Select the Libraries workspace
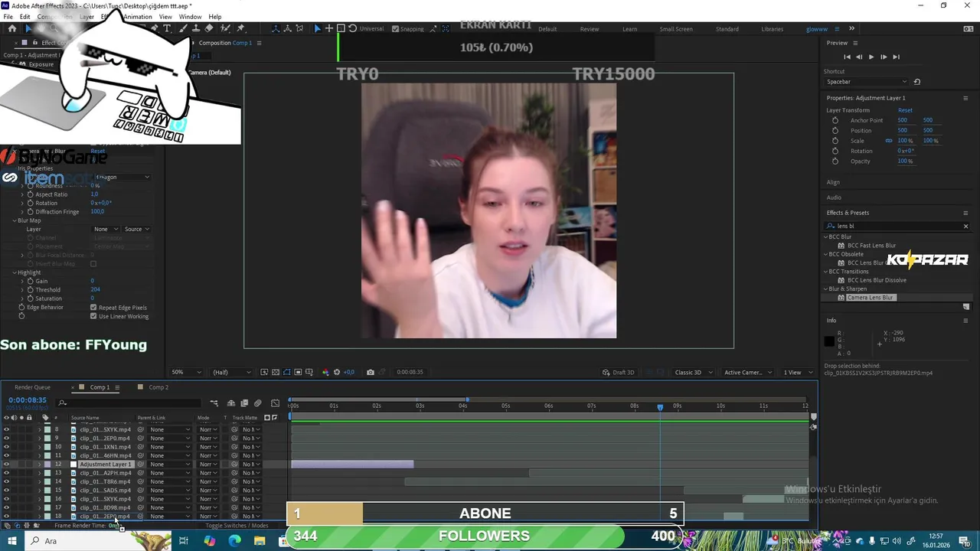Screen dimensions: 980x551 772,29
